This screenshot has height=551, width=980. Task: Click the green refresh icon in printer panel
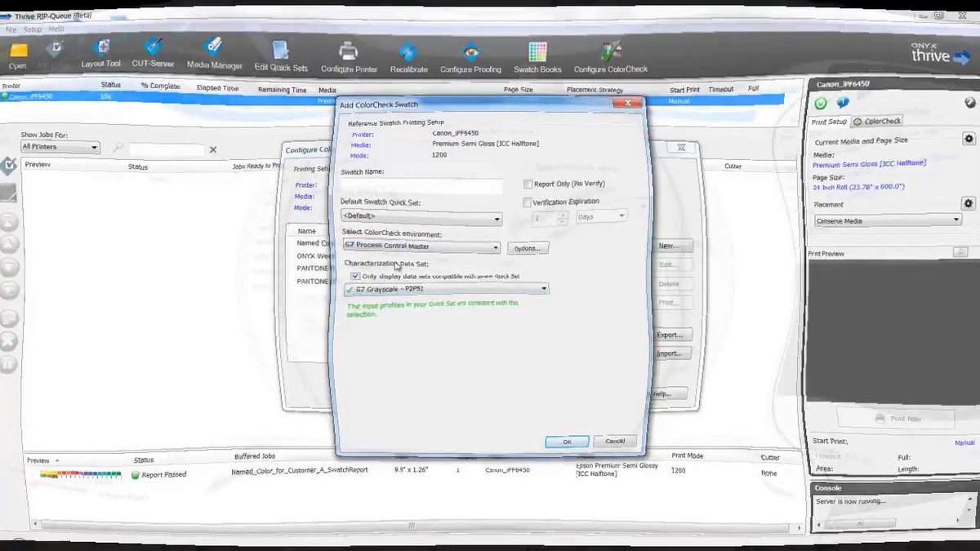tap(822, 102)
